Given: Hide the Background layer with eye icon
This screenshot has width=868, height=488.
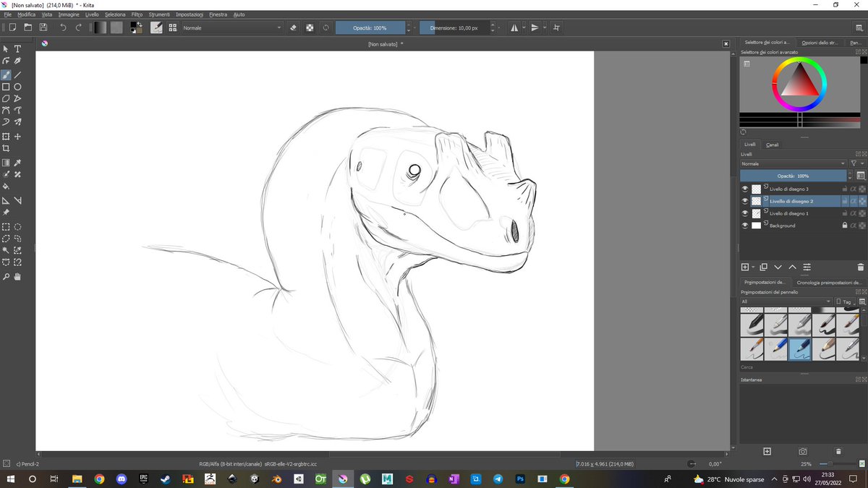Looking at the screenshot, I should click(745, 226).
